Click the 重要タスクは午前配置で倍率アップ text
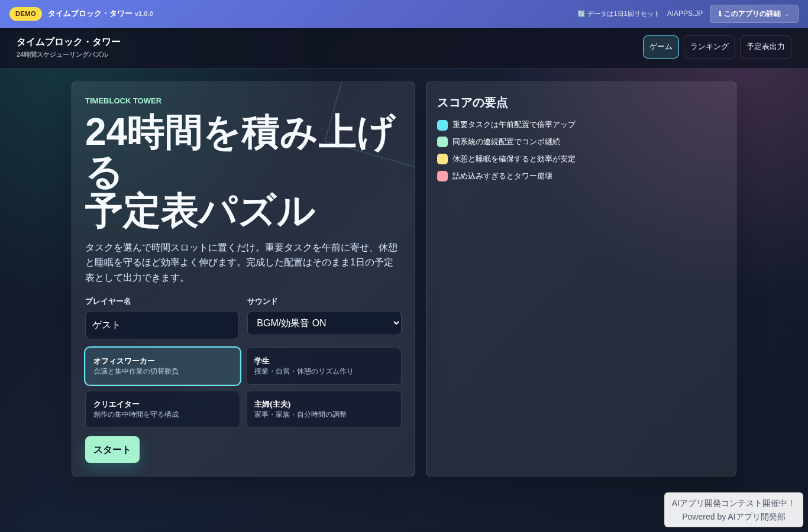This screenshot has width=808, height=532. tap(514, 125)
